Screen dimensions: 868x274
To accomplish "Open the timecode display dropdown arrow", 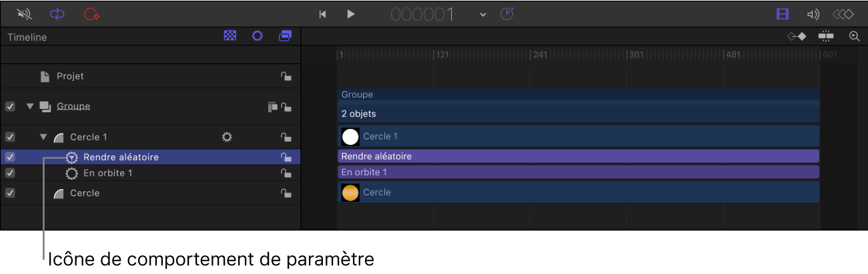I will [483, 15].
